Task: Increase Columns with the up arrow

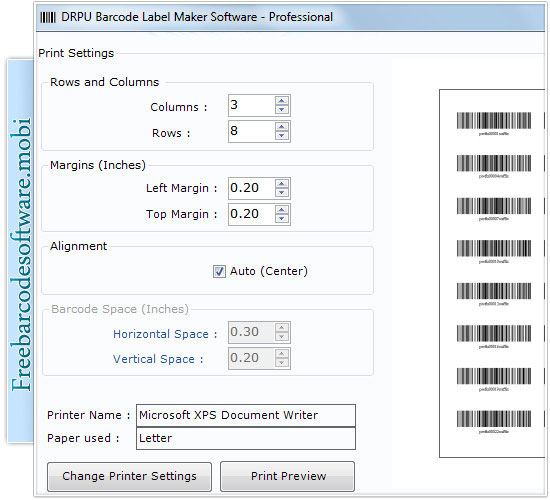Action: point(282,101)
